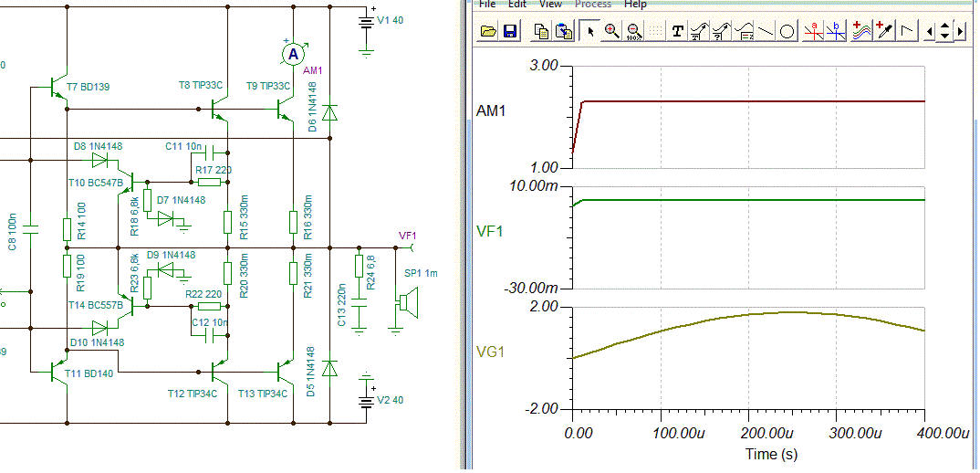
Task: Select the circle drawing tool
Action: tap(787, 31)
